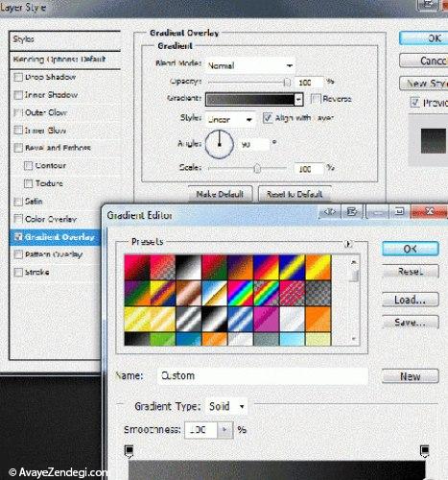Expand the Style Linear dropdown

click(x=230, y=119)
